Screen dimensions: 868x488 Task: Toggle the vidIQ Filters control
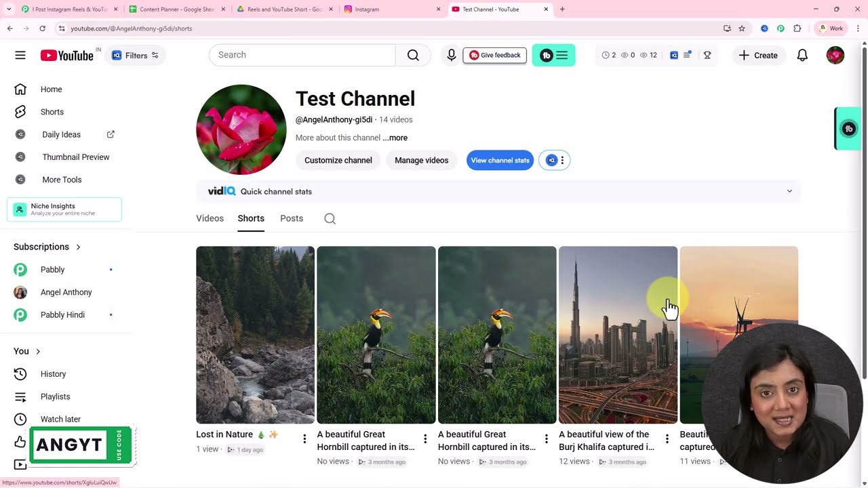tap(135, 56)
